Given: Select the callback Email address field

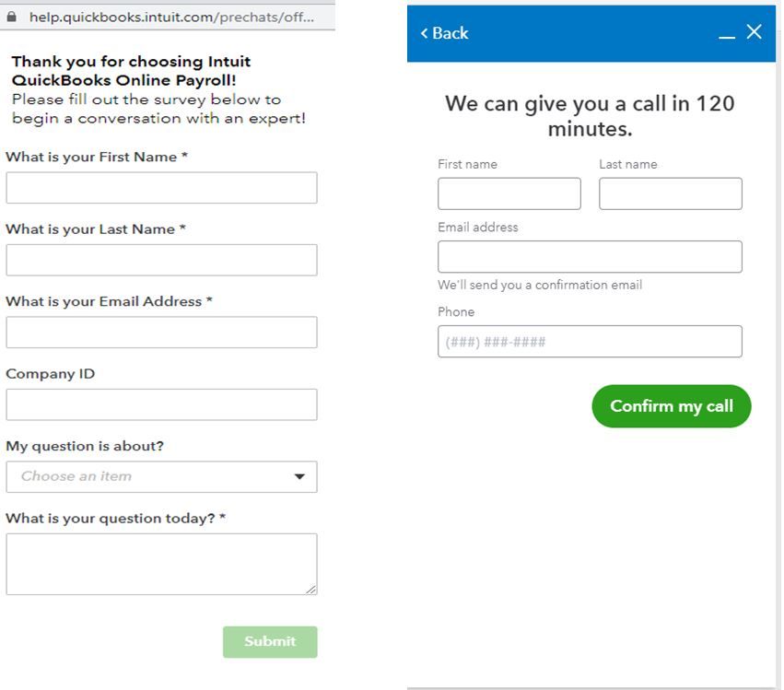Looking at the screenshot, I should tap(590, 256).
